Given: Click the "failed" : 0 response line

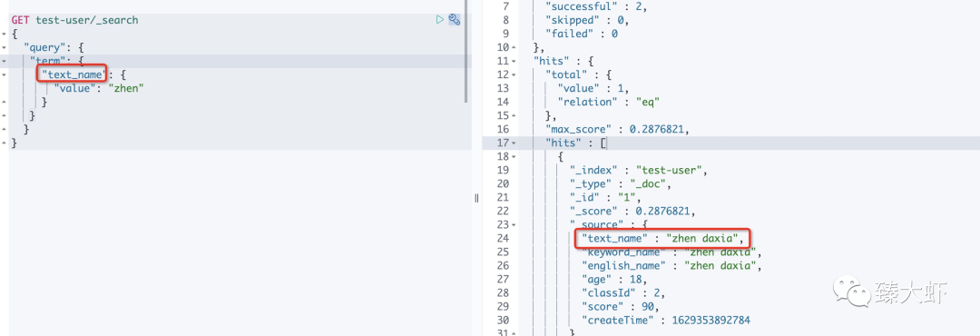Looking at the screenshot, I should coord(582,34).
